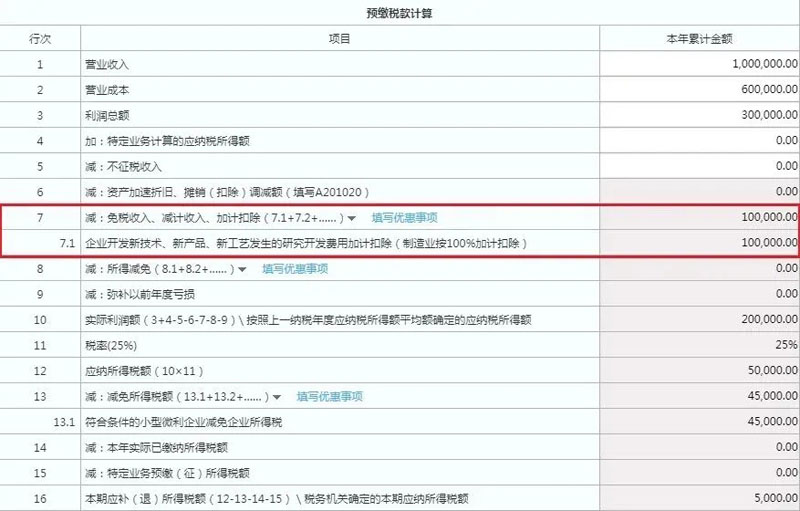Click the 本年累计金额 column header

[699, 39]
